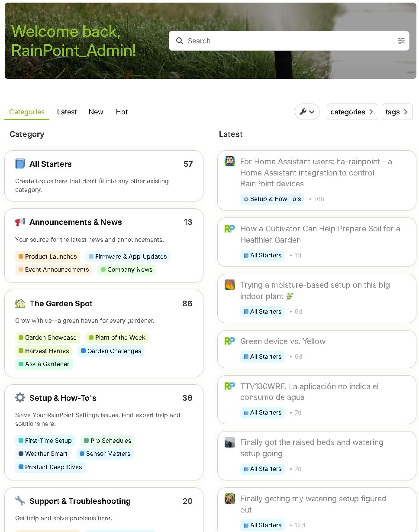Viewport: 419px width, 532px height.
Task: Open the All Starters category
Action: (51, 164)
